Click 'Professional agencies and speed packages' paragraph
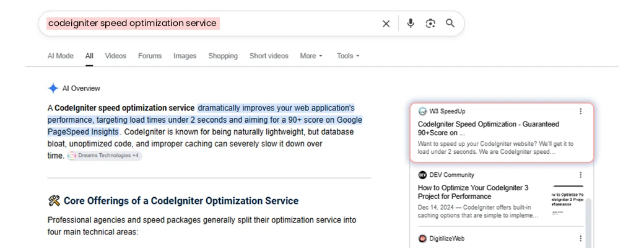The height and width of the screenshot is (248, 644). (x=202, y=226)
